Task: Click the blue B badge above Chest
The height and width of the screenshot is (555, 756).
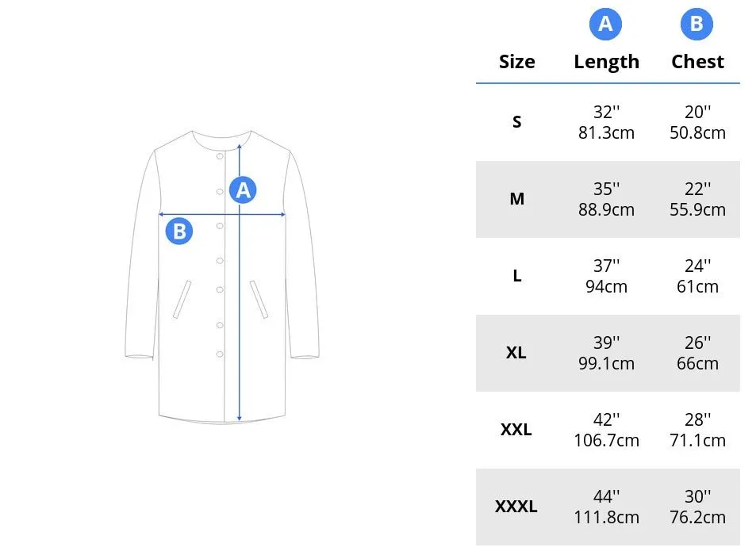Action: pos(697,24)
